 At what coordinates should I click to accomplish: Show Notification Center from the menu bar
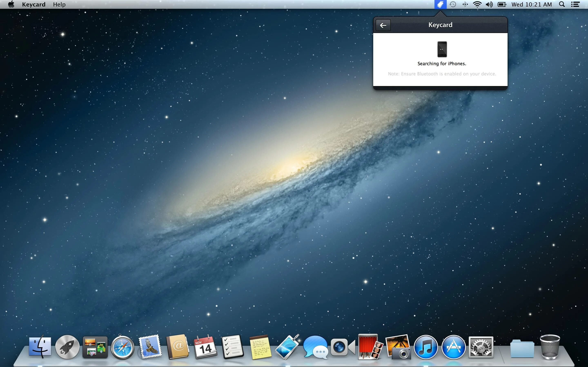(x=575, y=4)
